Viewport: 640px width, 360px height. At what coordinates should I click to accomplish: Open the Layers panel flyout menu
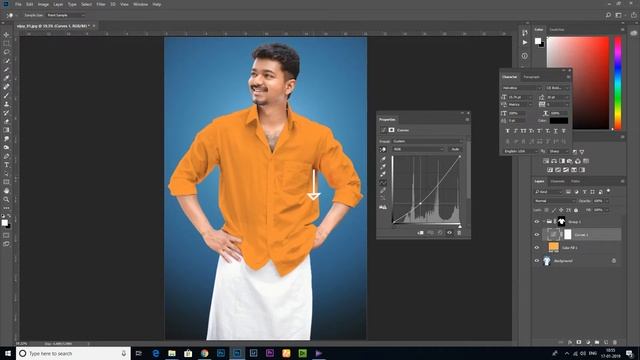622,181
